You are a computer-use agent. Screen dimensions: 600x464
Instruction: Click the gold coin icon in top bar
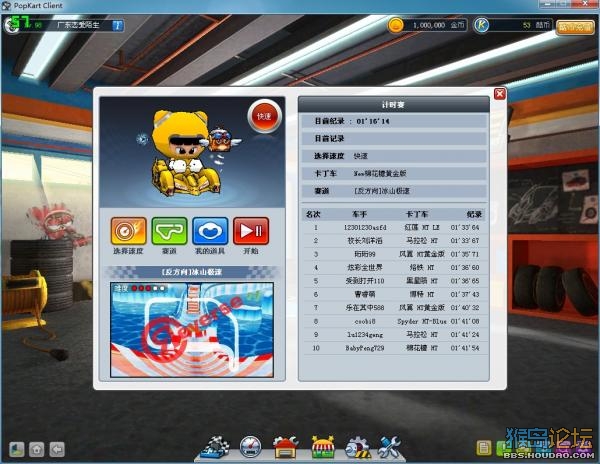coord(396,25)
